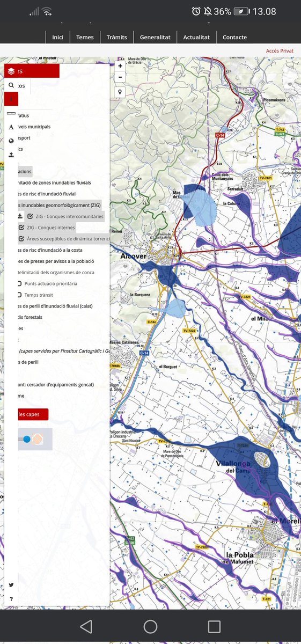The image size is (301, 644).
Task: Check Temps trànsit layer
Action: [19, 295]
